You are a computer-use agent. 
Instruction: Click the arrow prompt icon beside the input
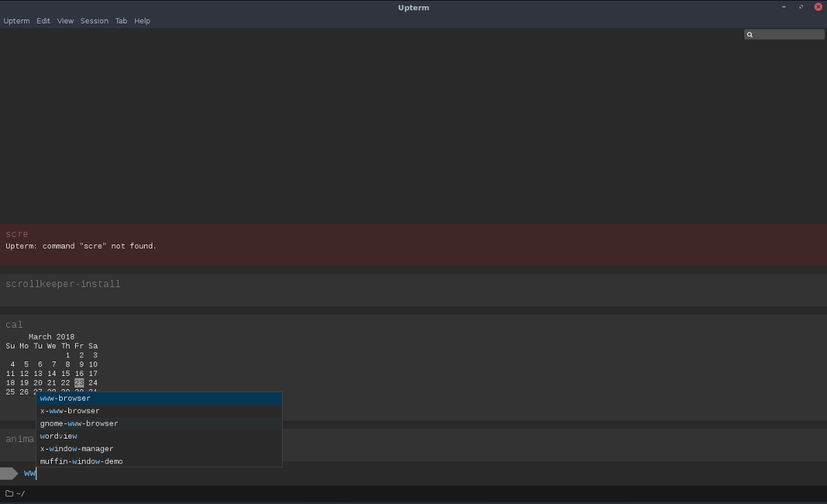(x=8, y=473)
